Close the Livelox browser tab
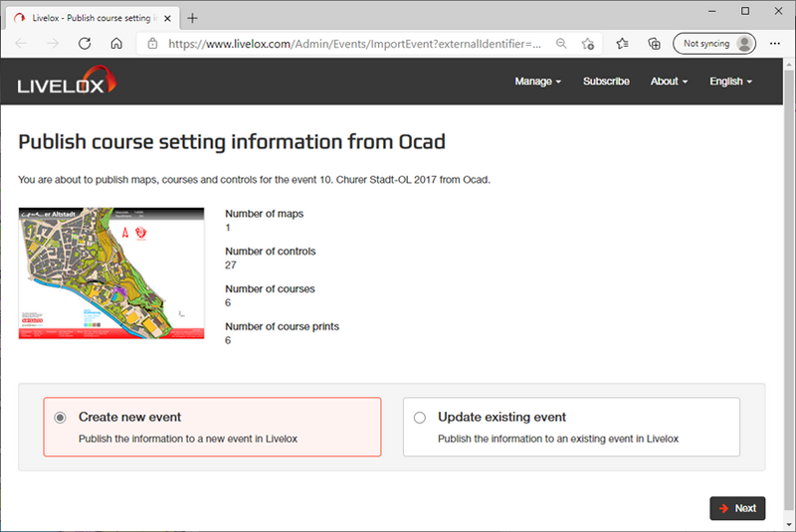The image size is (796, 532). tap(167, 18)
